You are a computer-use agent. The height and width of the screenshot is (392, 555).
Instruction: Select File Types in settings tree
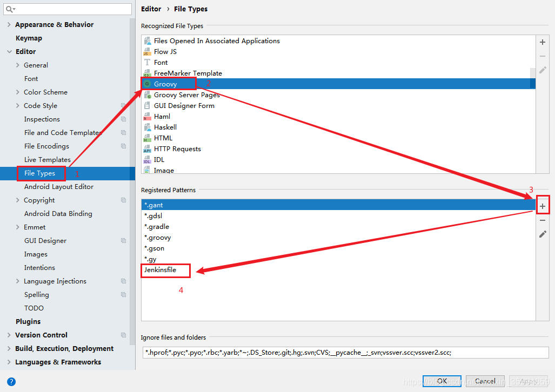[67, 173]
